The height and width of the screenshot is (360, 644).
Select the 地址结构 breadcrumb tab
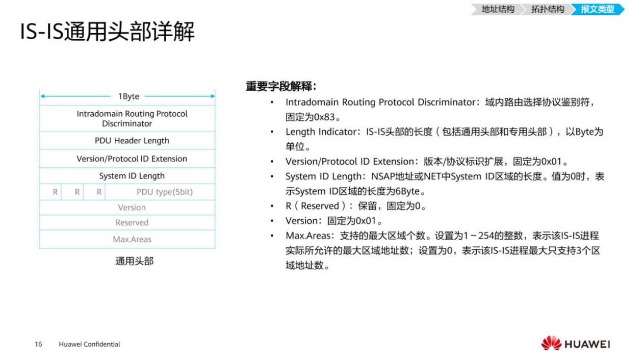(498, 9)
